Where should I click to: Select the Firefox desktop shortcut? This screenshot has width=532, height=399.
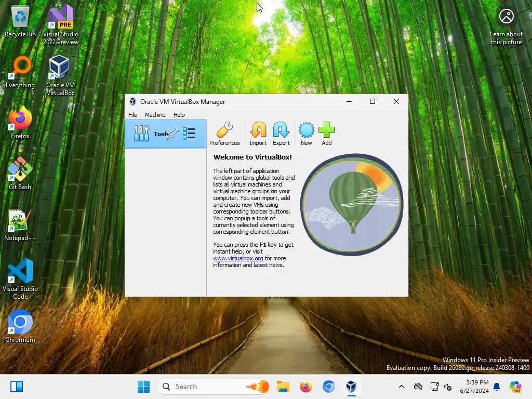20,123
